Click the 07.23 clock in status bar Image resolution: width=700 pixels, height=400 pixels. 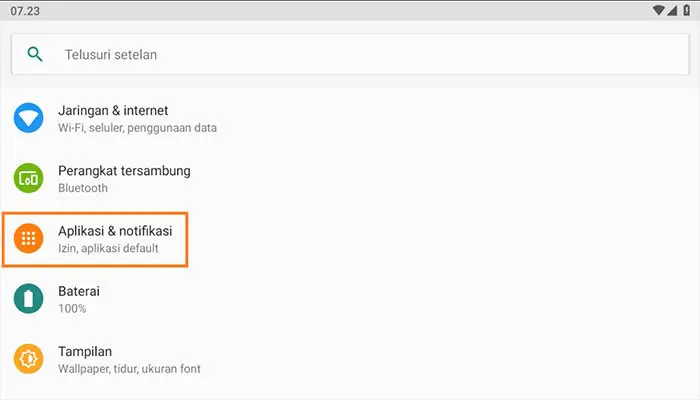pos(24,10)
